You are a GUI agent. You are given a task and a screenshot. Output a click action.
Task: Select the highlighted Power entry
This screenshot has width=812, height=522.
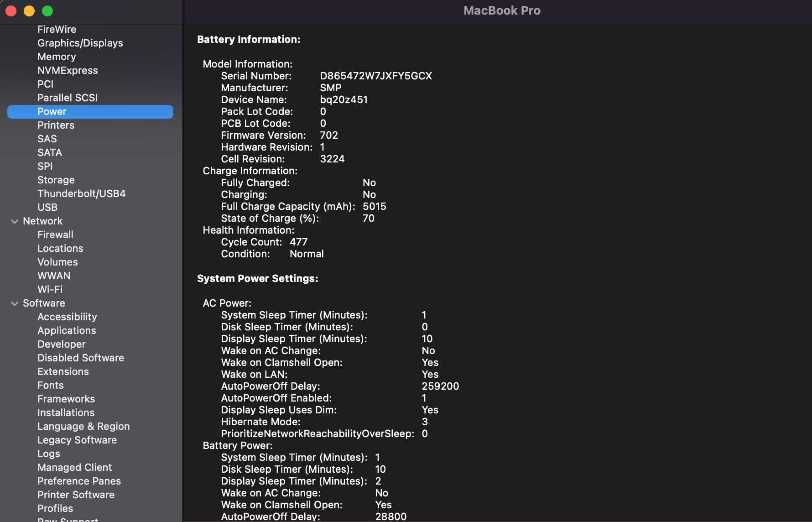pyautogui.click(x=90, y=112)
